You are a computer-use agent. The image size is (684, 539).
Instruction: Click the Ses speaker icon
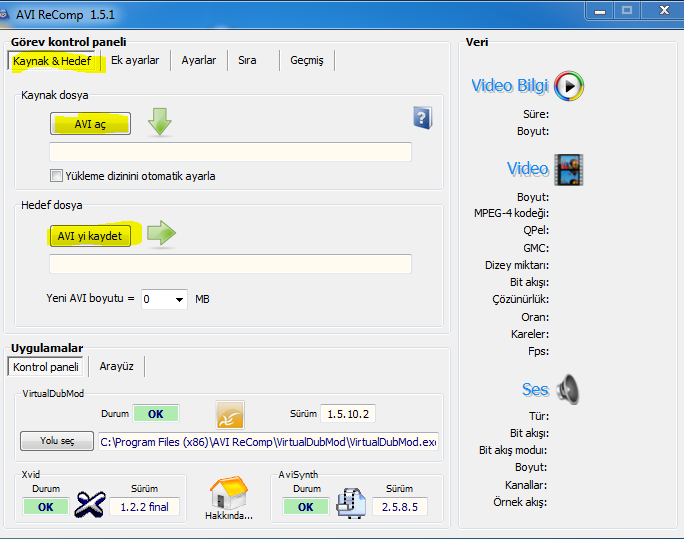coord(568,389)
